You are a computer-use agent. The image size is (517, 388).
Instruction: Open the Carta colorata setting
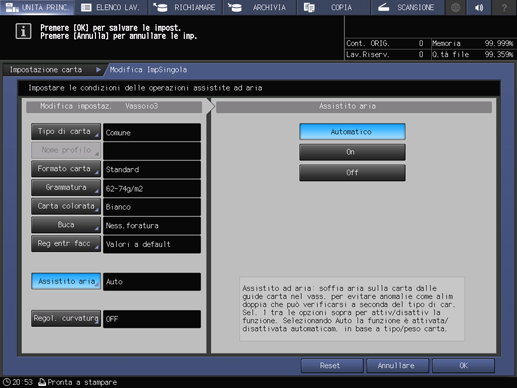[x=66, y=206]
